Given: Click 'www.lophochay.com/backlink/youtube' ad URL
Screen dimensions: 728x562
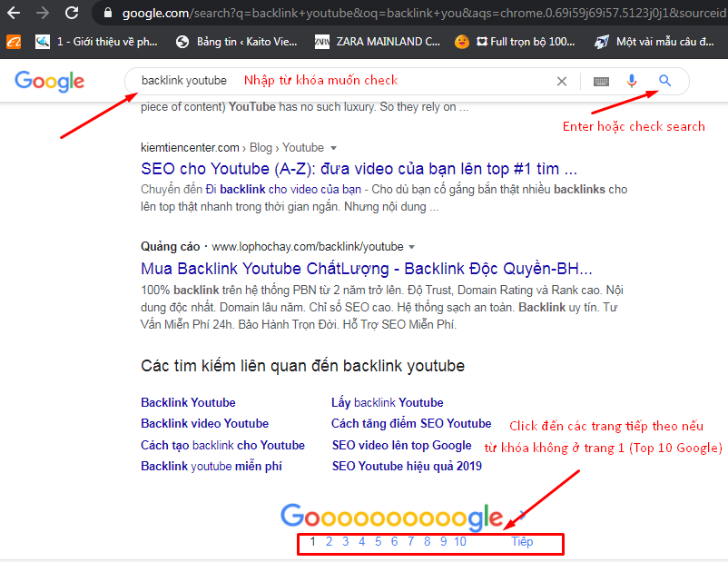Looking at the screenshot, I should pos(308,247).
